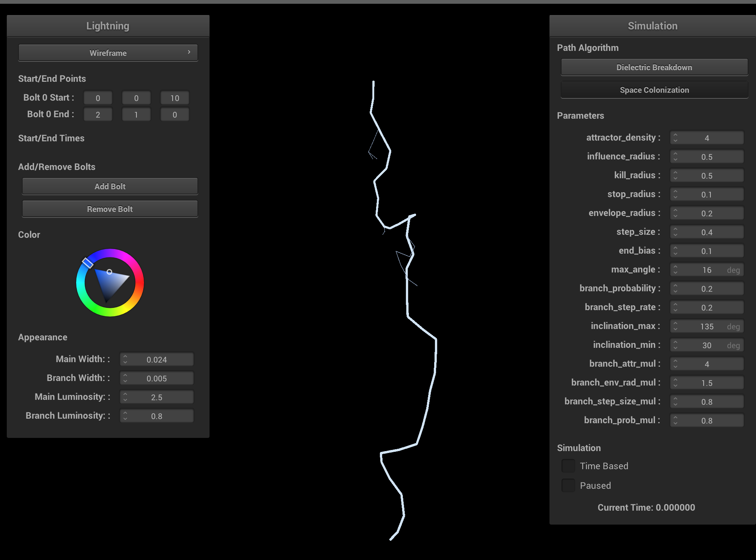Click the Lightning panel header
Image resolution: width=756 pixels, height=560 pixels.
click(x=108, y=26)
